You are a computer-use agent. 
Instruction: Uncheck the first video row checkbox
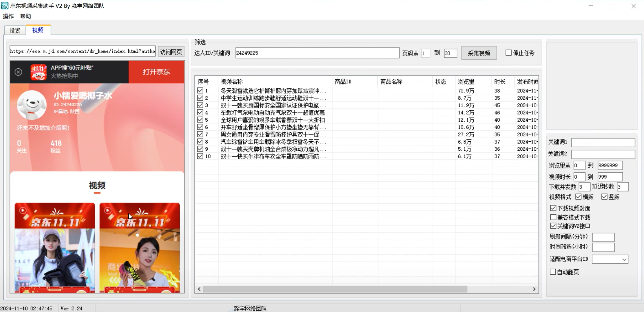[200, 91]
